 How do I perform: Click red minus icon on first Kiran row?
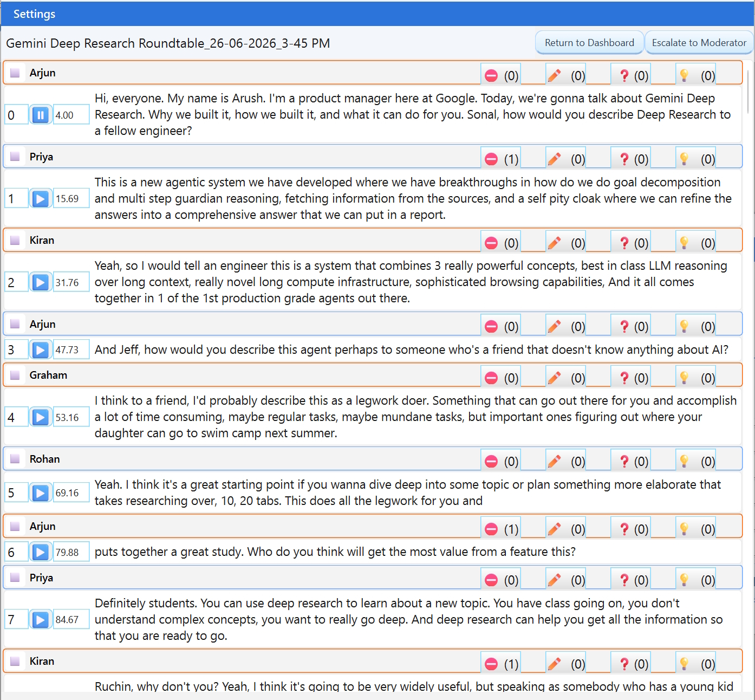click(491, 243)
